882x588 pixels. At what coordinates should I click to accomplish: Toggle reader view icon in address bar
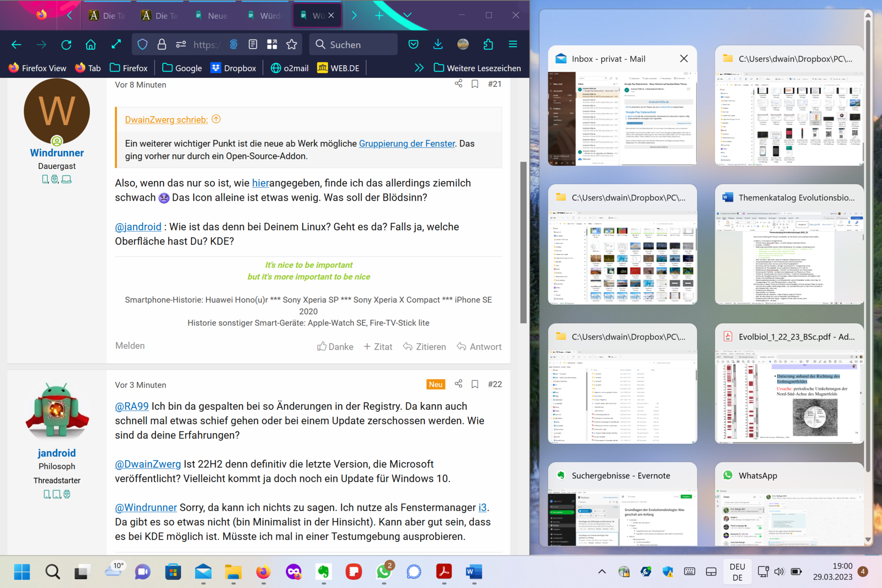[253, 45]
